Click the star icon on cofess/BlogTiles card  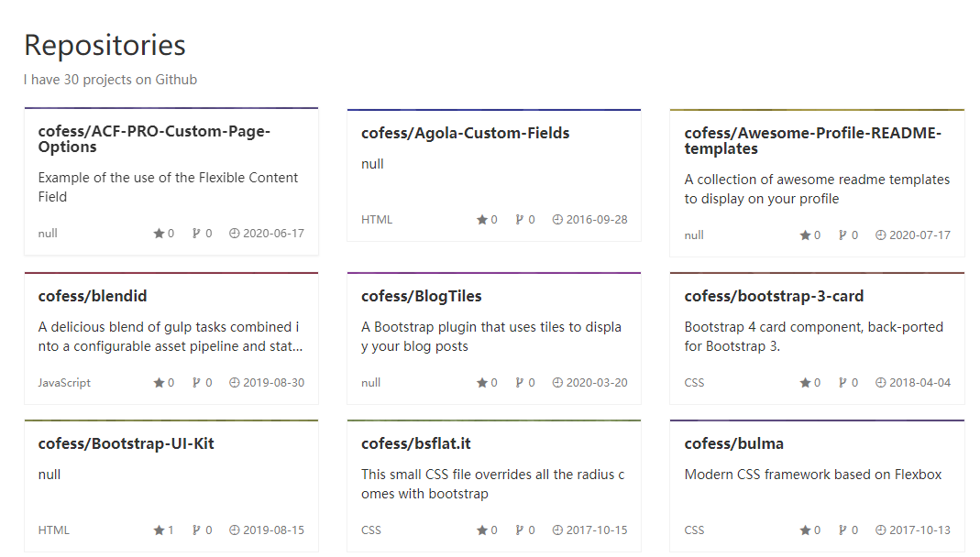pyautogui.click(x=479, y=382)
